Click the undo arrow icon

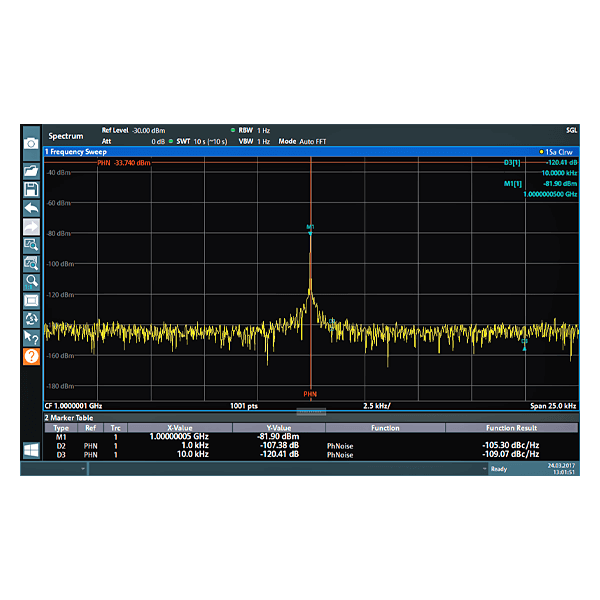click(x=31, y=208)
